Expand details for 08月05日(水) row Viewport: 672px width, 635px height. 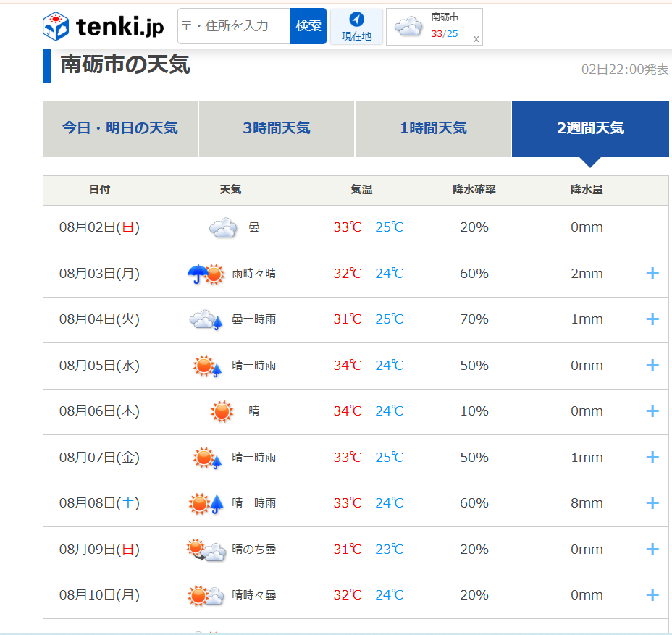coord(652,366)
